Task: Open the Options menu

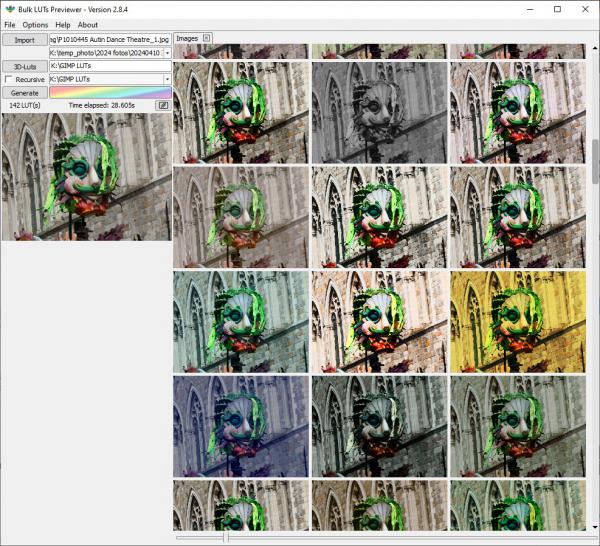Action: (35, 25)
